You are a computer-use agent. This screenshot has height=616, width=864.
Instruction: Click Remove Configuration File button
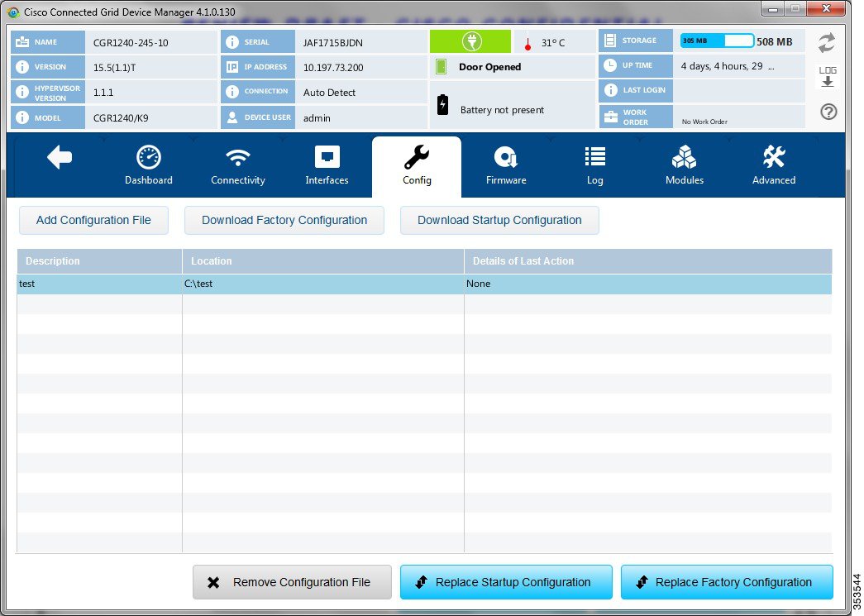pos(292,582)
